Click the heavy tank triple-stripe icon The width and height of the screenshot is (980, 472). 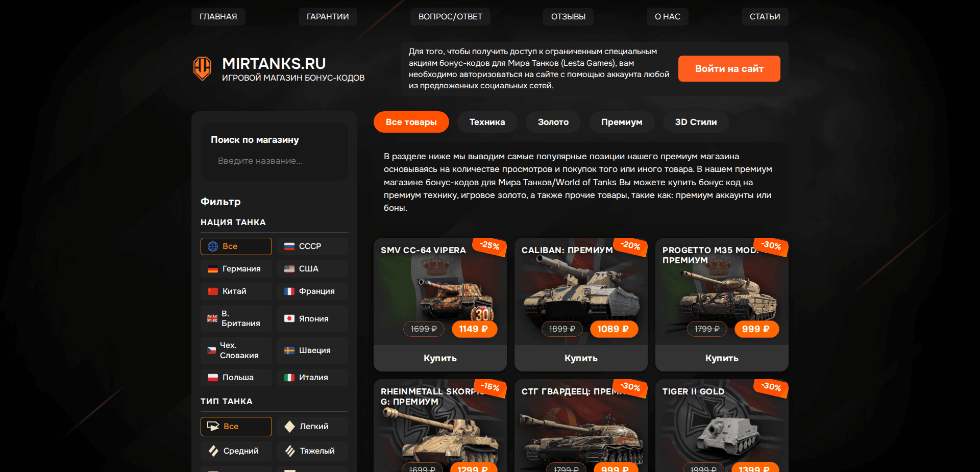tap(290, 451)
